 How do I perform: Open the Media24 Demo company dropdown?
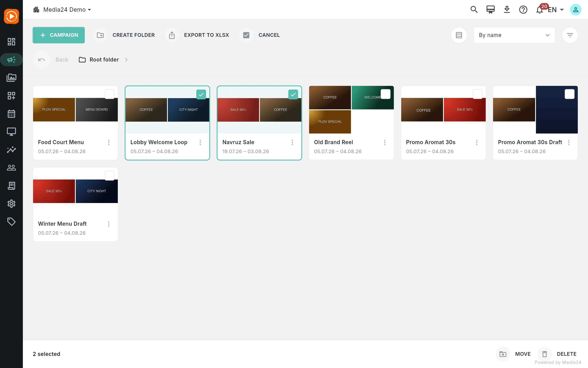62,9
